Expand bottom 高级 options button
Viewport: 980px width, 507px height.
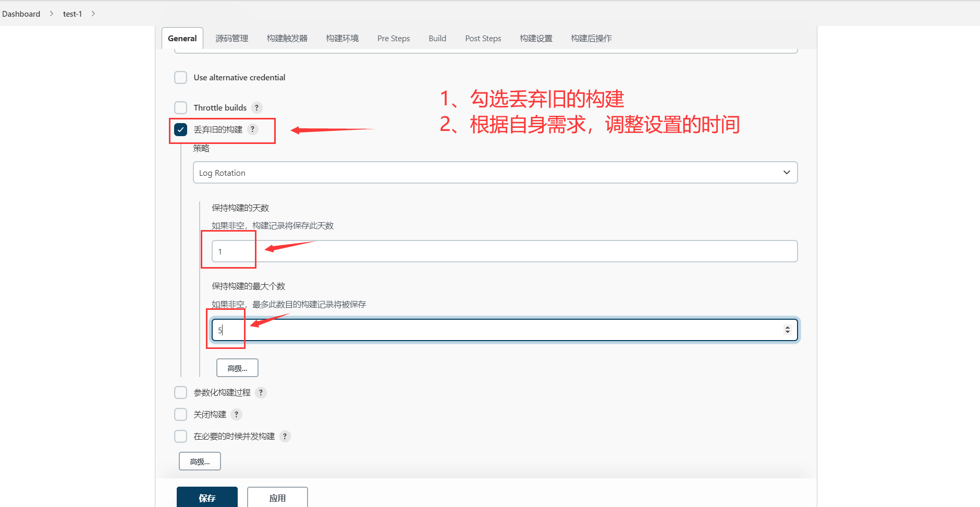[x=200, y=461]
